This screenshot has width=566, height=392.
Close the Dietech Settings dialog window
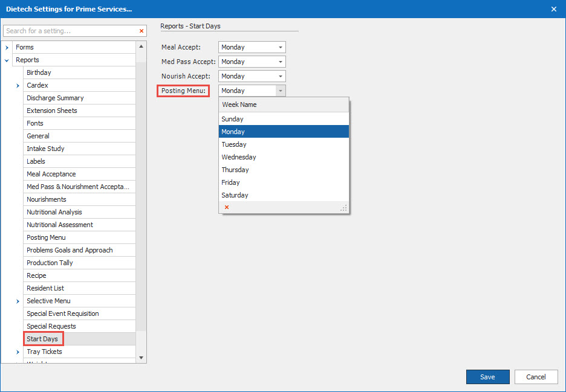tap(554, 9)
